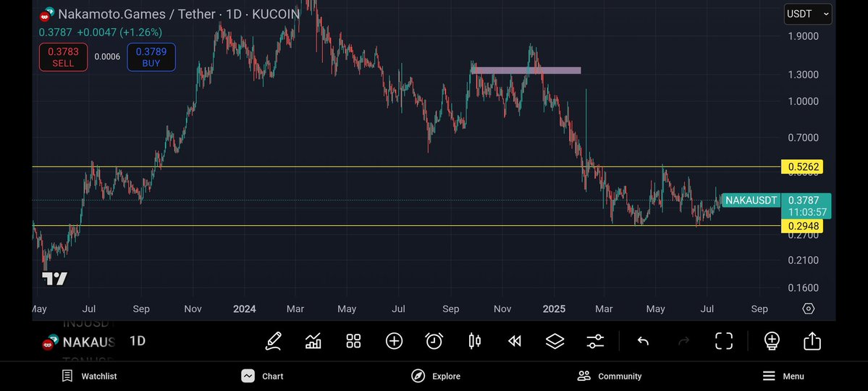Viewport: 868px width, 391px height.
Task: Switch to the Explore tab
Action: pyautogui.click(x=436, y=376)
